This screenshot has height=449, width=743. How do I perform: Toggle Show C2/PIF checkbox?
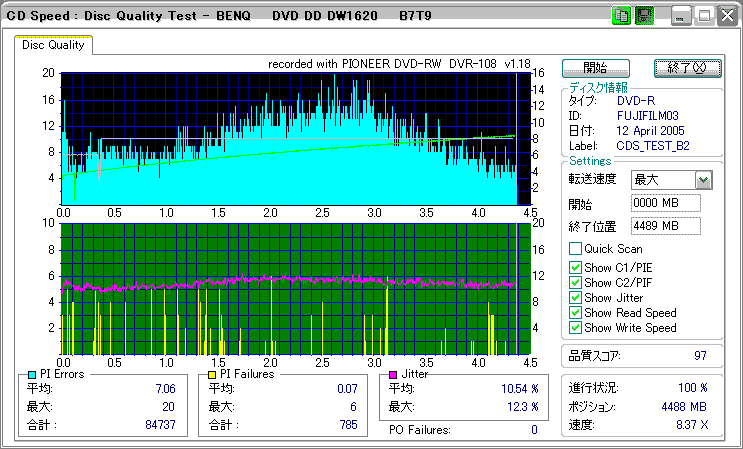[575, 282]
